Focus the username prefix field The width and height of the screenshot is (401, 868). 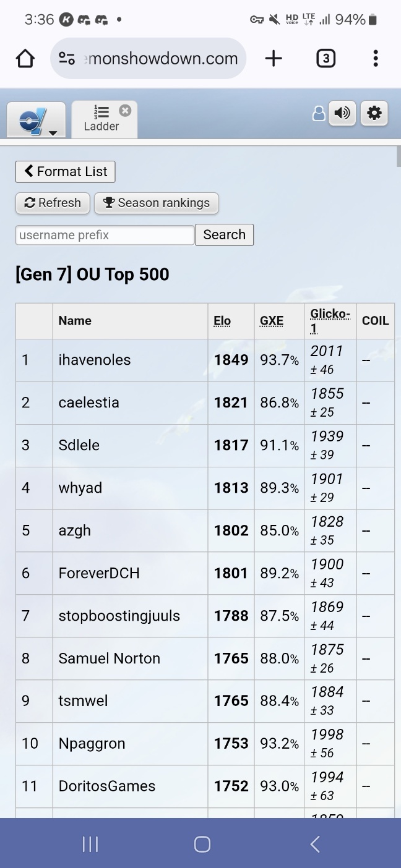(105, 235)
